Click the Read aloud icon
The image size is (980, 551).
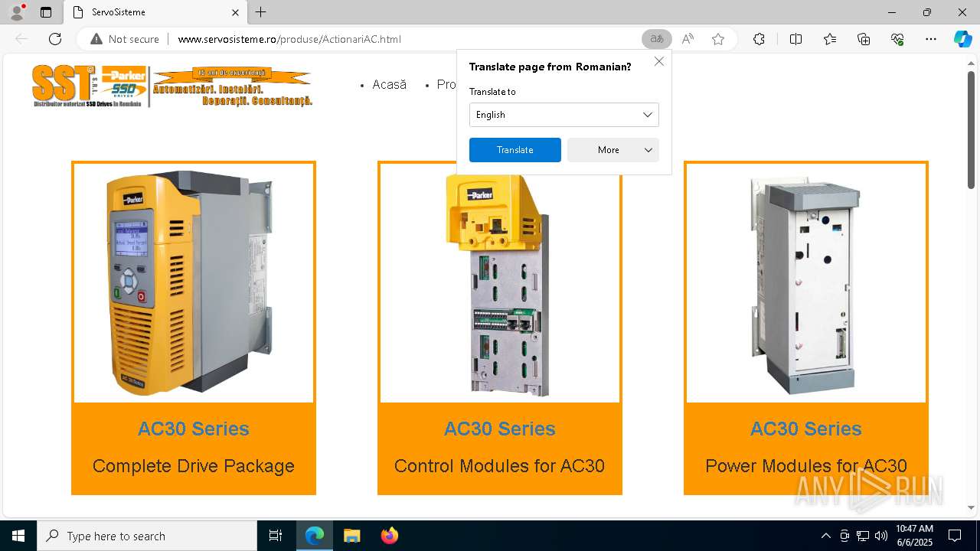pos(688,39)
